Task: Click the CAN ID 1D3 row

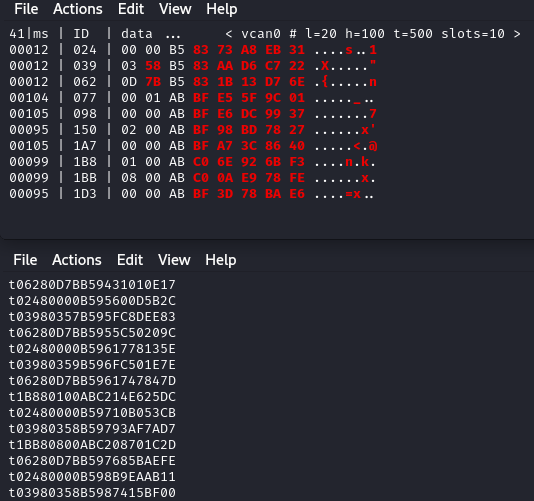Action: (x=193, y=194)
